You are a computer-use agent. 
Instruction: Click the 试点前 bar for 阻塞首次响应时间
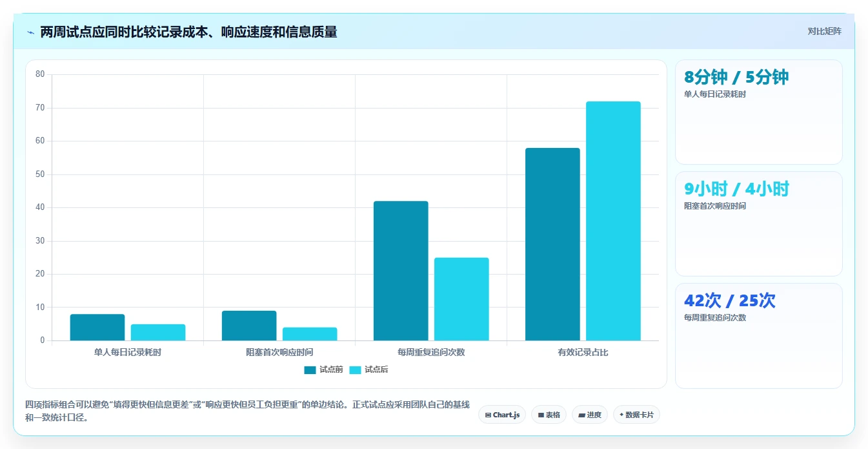click(249, 326)
